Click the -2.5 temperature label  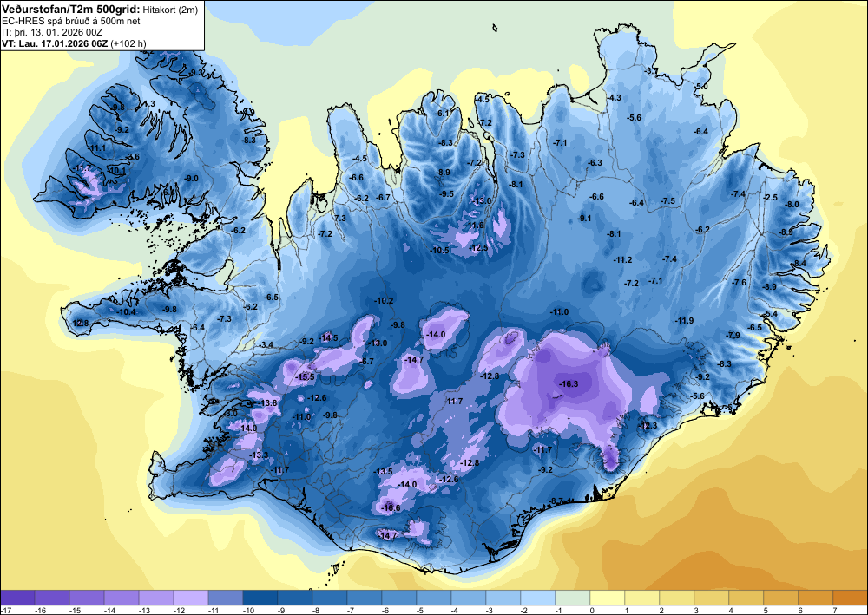[770, 198]
